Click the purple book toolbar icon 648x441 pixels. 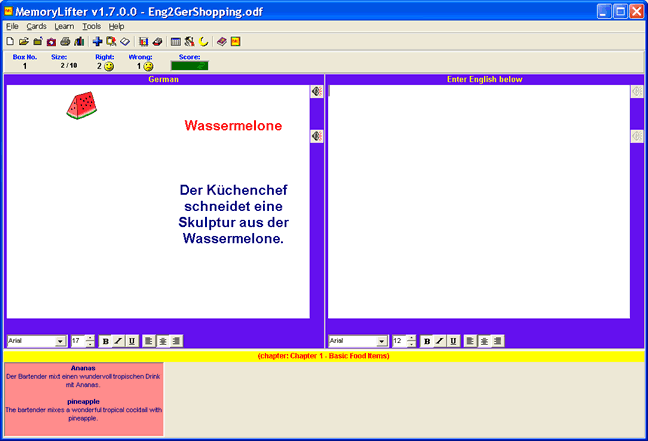(x=222, y=41)
